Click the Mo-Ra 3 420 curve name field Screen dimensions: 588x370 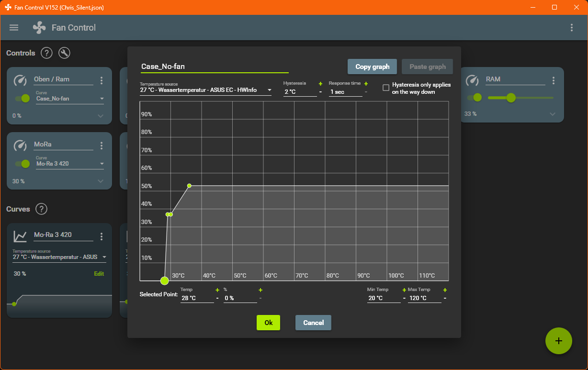pos(63,235)
